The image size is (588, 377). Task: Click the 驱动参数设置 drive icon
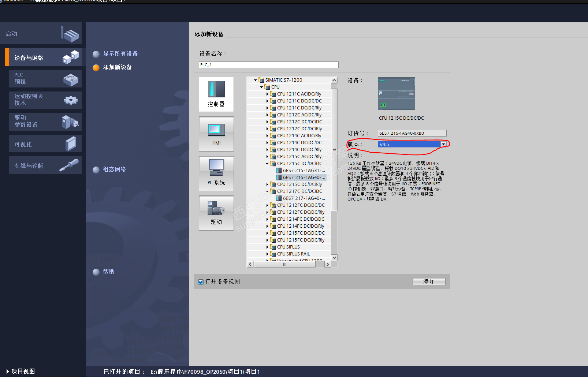click(70, 122)
